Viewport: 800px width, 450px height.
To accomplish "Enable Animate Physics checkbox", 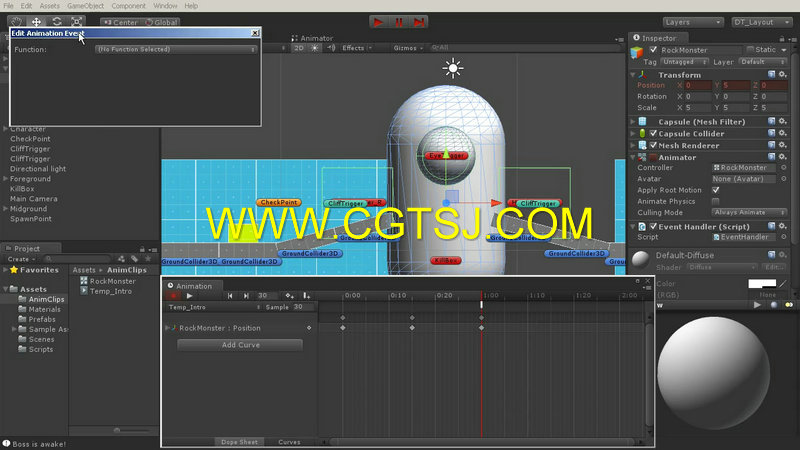I will [716, 201].
